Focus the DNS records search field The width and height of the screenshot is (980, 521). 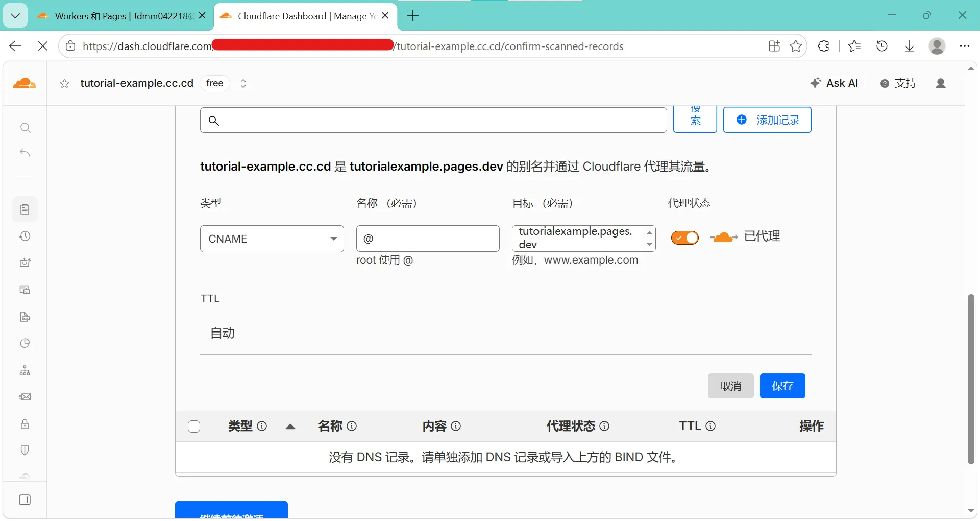pos(433,120)
